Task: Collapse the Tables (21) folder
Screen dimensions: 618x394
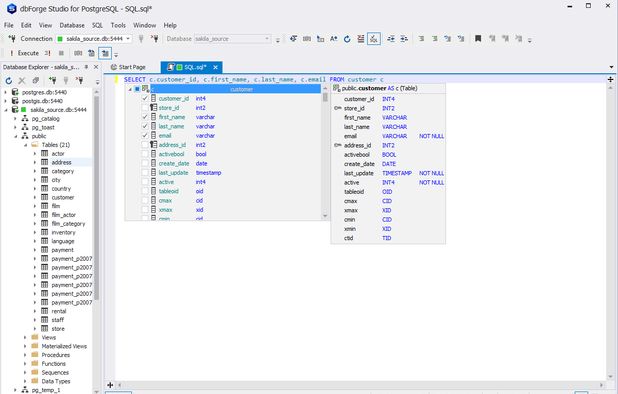Action: [25, 145]
